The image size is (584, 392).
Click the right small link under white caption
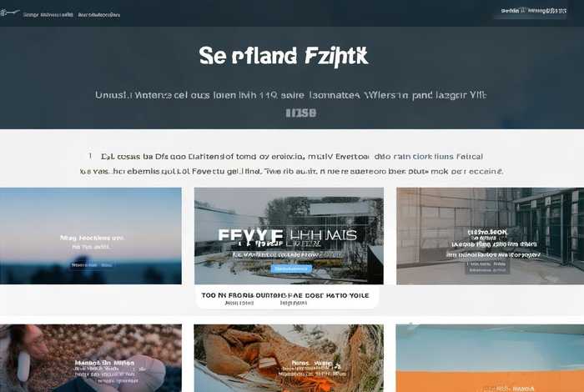tap(294, 304)
